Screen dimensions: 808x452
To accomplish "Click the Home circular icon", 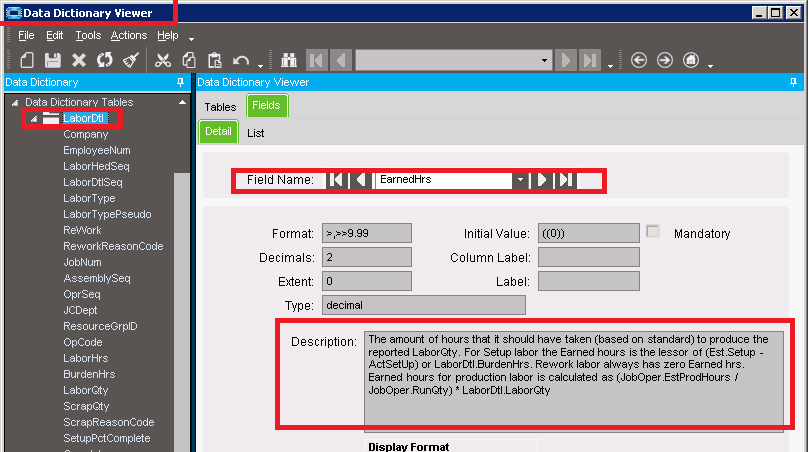I will point(691,60).
